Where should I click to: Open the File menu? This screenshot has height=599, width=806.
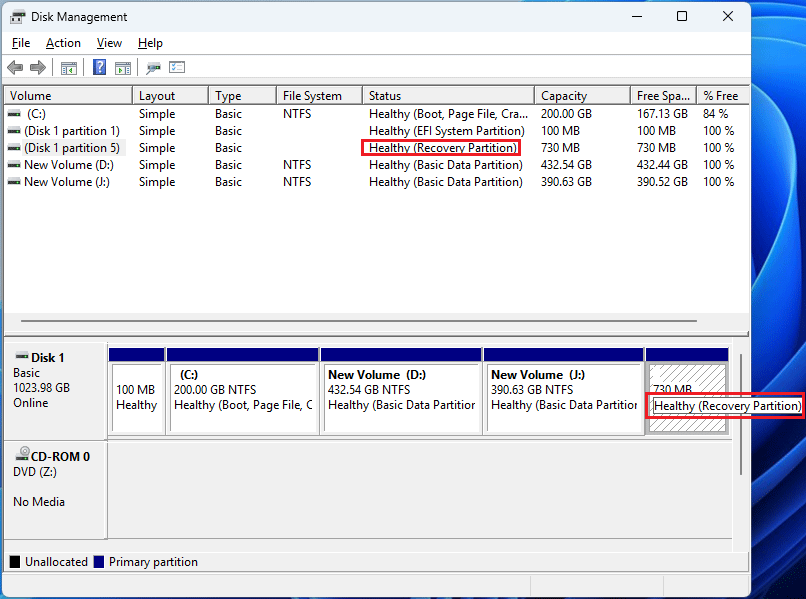[21, 43]
